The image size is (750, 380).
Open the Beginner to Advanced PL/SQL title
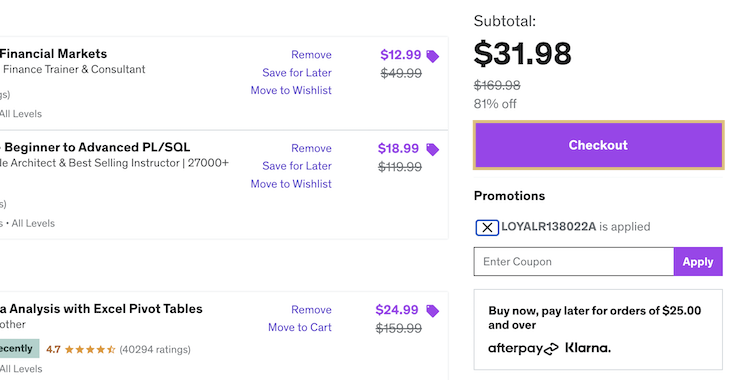pyautogui.click(x=96, y=147)
